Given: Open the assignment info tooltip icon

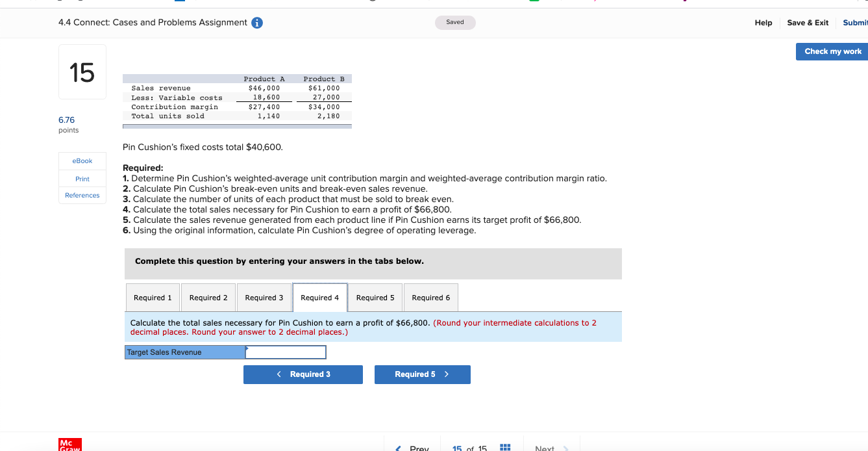Looking at the screenshot, I should point(256,21).
